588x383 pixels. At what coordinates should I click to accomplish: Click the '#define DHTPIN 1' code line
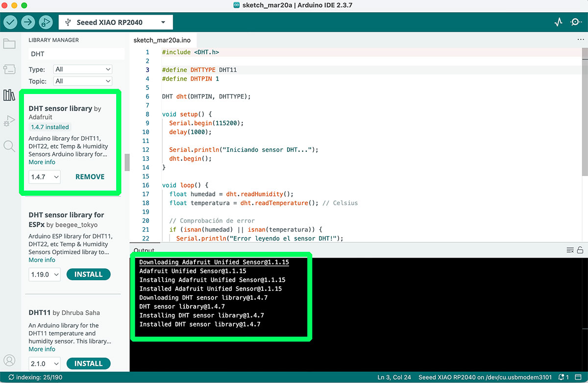coord(191,79)
